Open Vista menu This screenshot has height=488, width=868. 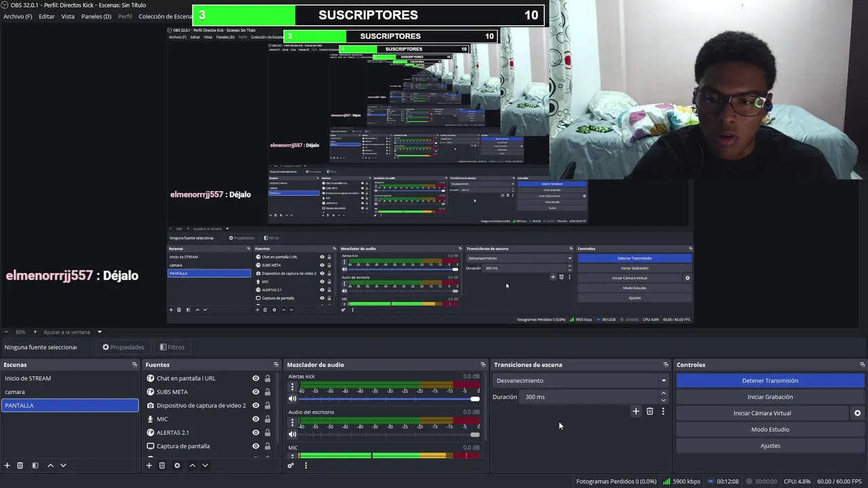(68, 16)
